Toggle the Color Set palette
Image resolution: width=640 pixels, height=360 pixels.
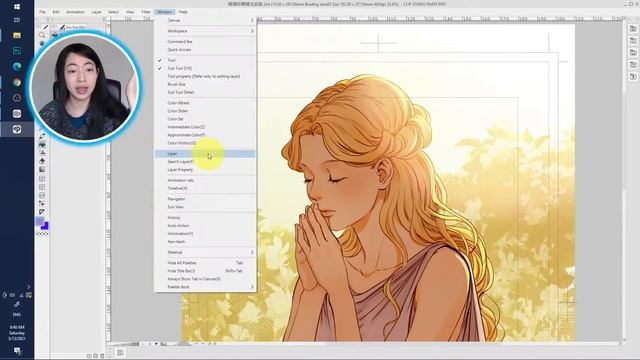205,119
